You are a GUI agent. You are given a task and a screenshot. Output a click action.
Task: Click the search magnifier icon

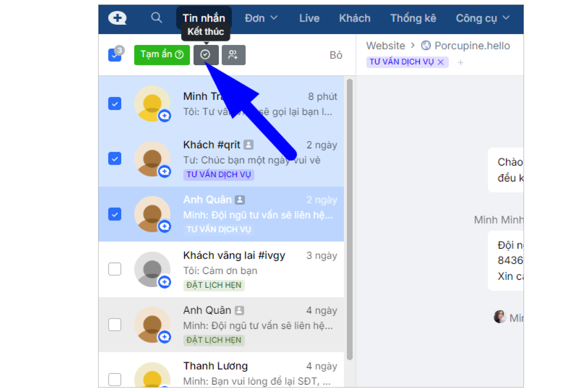[157, 17]
